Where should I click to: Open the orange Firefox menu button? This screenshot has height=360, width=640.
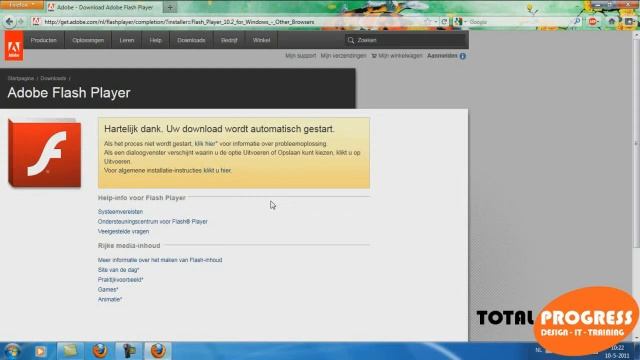click(21, 5)
